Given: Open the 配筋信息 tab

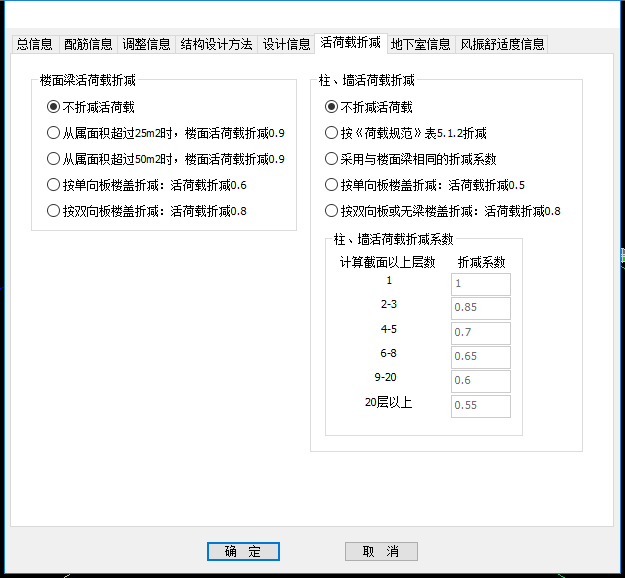Looking at the screenshot, I should click(x=88, y=44).
